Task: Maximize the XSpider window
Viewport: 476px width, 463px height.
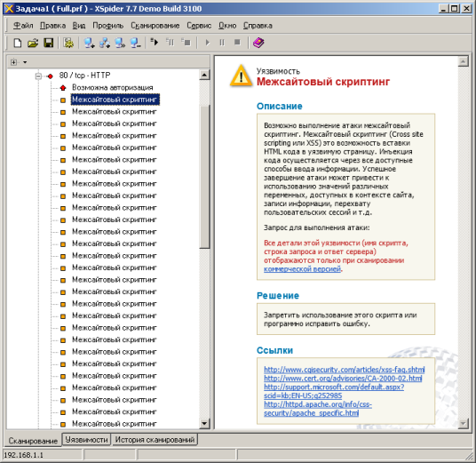Action: (x=455, y=9)
